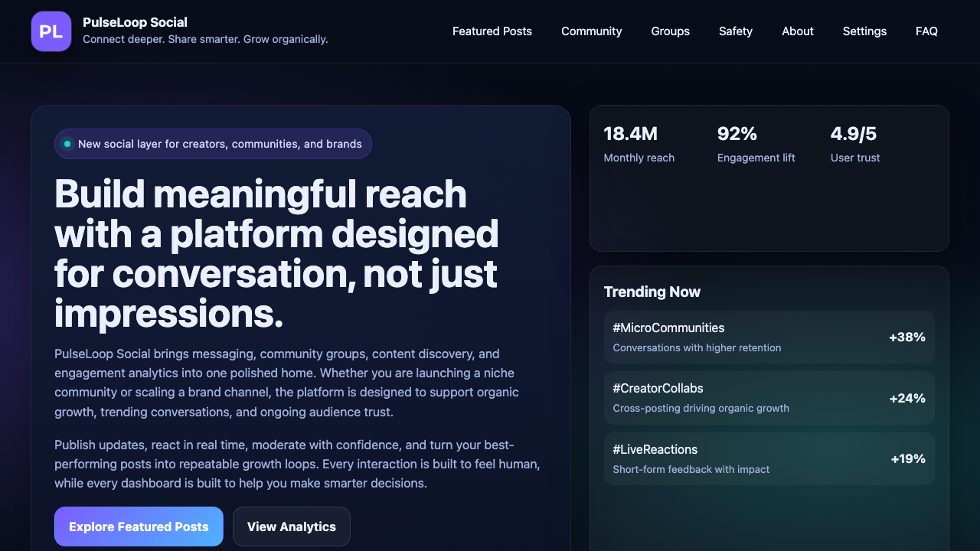Open the Groups nav link
The image size is (980, 551).
(x=670, y=31)
